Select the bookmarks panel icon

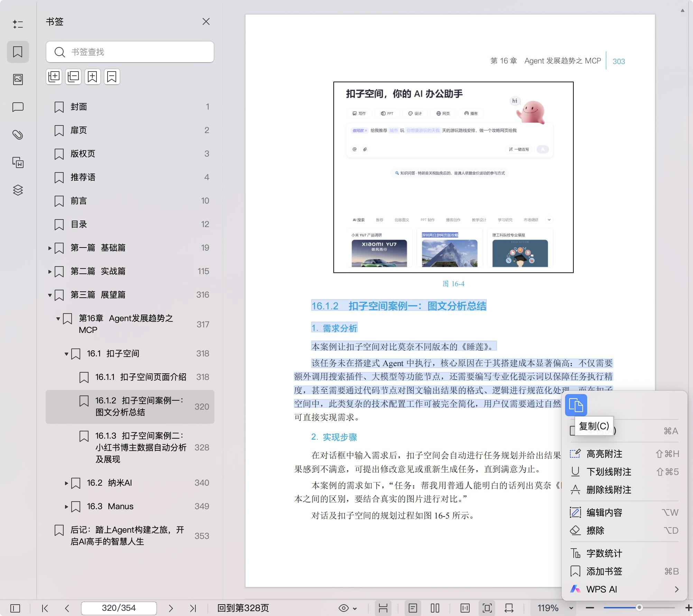click(18, 52)
